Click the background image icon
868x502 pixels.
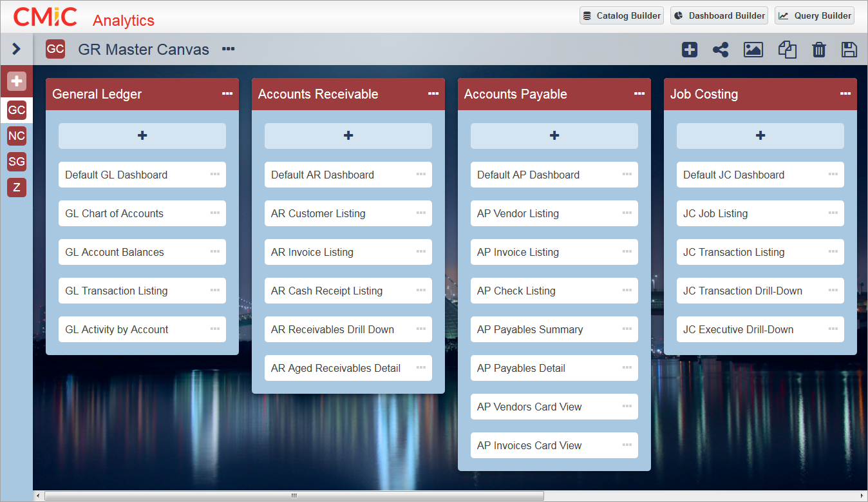click(x=753, y=50)
